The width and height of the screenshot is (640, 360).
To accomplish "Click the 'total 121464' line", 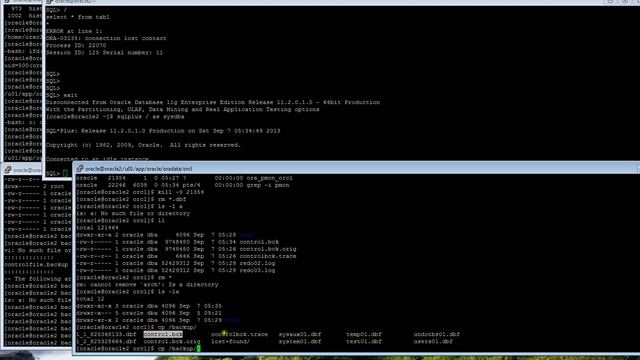I will 97,228.
